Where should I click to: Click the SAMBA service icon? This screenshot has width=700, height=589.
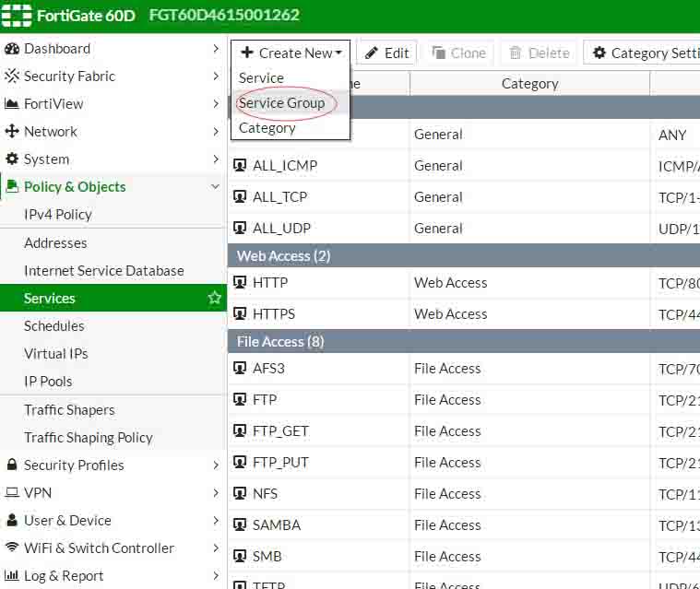pyautogui.click(x=240, y=524)
